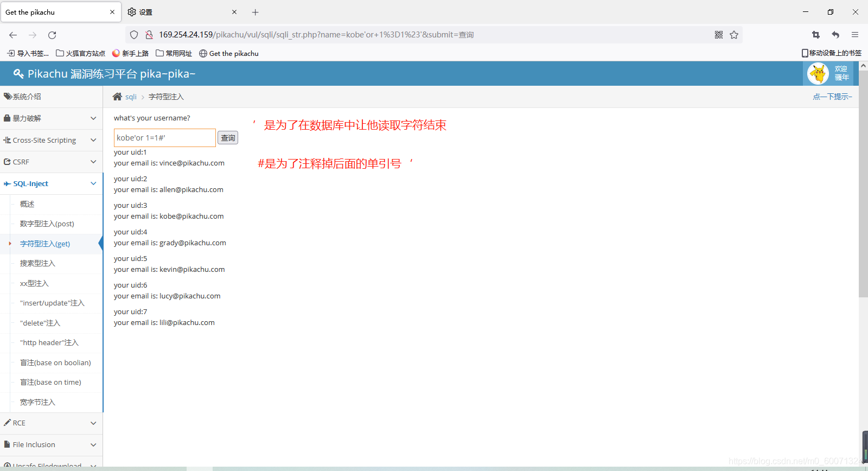Select the Get the pikachu tab
868x471 pixels.
click(60, 12)
